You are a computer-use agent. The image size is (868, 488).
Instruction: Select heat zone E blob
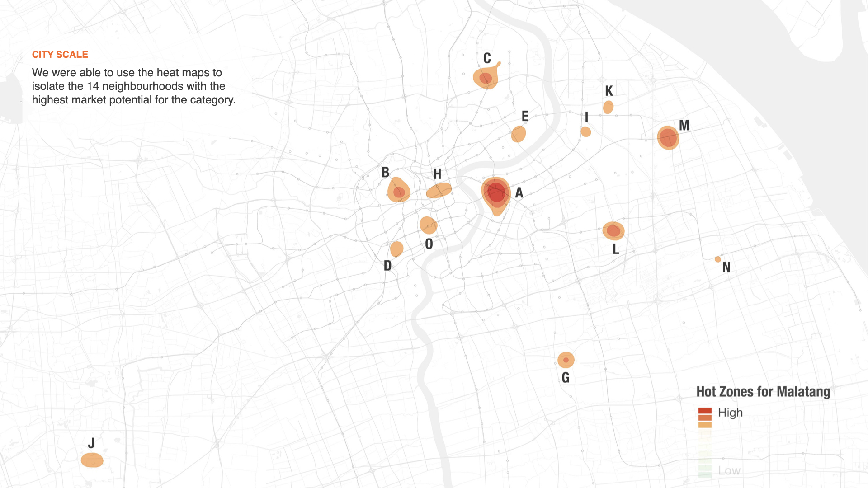(x=519, y=134)
